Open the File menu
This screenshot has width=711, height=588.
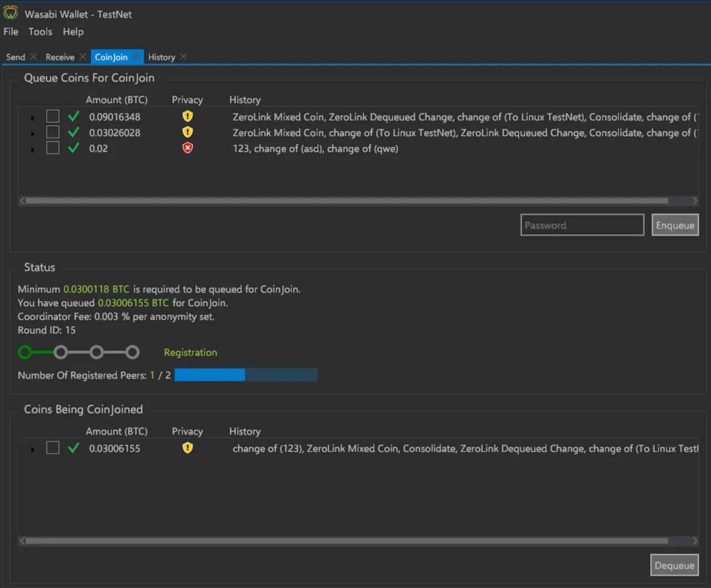pos(11,32)
